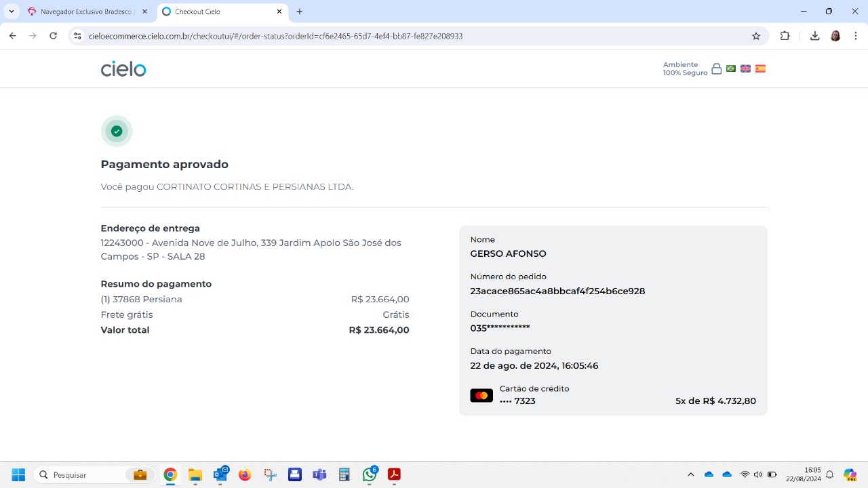Click the Frete grátis line
The height and width of the screenshot is (488, 868).
click(x=255, y=315)
